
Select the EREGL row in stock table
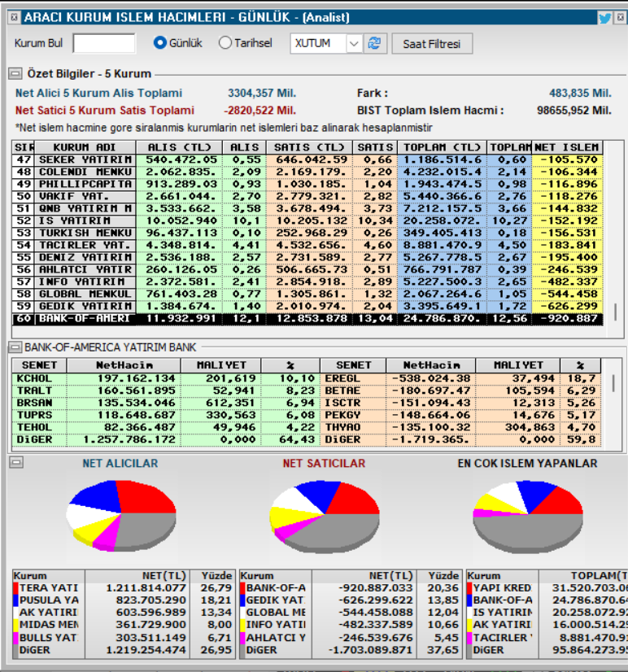460,378
